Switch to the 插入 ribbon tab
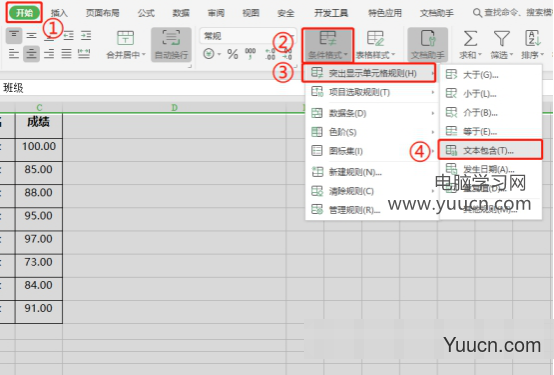This screenshot has width=554, height=375. click(x=59, y=13)
